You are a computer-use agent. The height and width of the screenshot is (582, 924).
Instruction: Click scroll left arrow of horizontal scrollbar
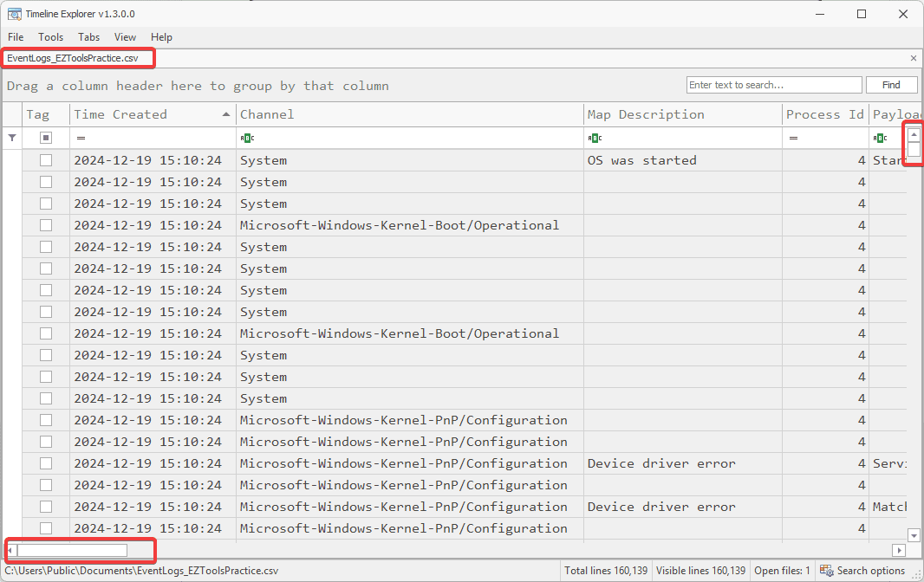[10, 550]
